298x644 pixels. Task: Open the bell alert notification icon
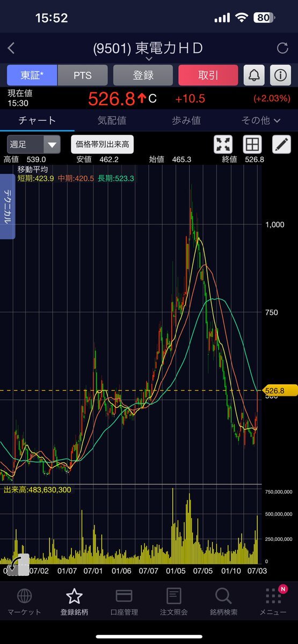[x=254, y=75]
